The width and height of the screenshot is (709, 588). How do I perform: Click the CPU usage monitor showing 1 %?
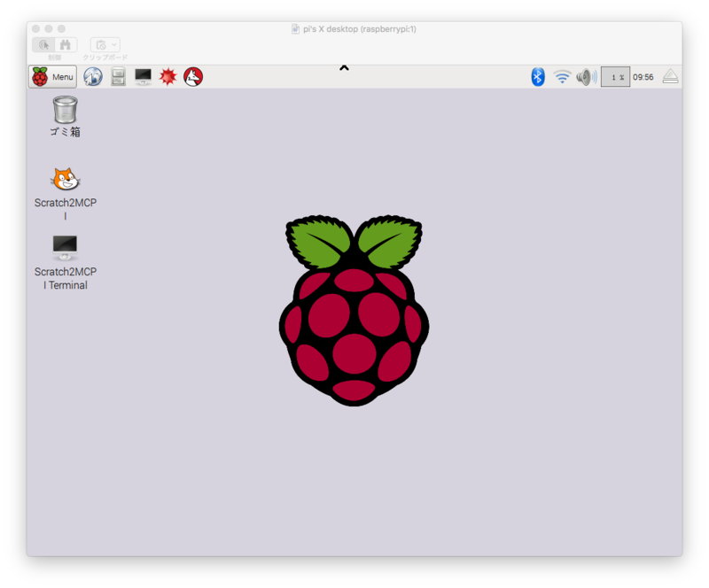615,77
